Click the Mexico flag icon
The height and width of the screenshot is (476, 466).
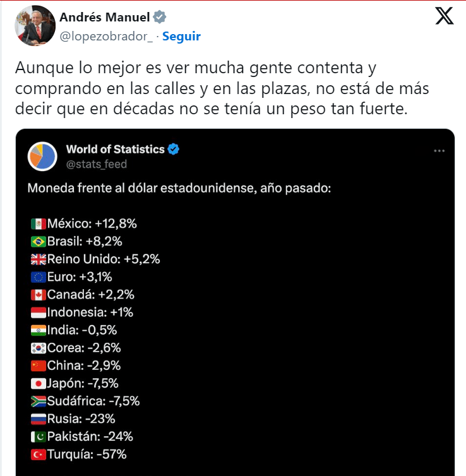(38, 223)
